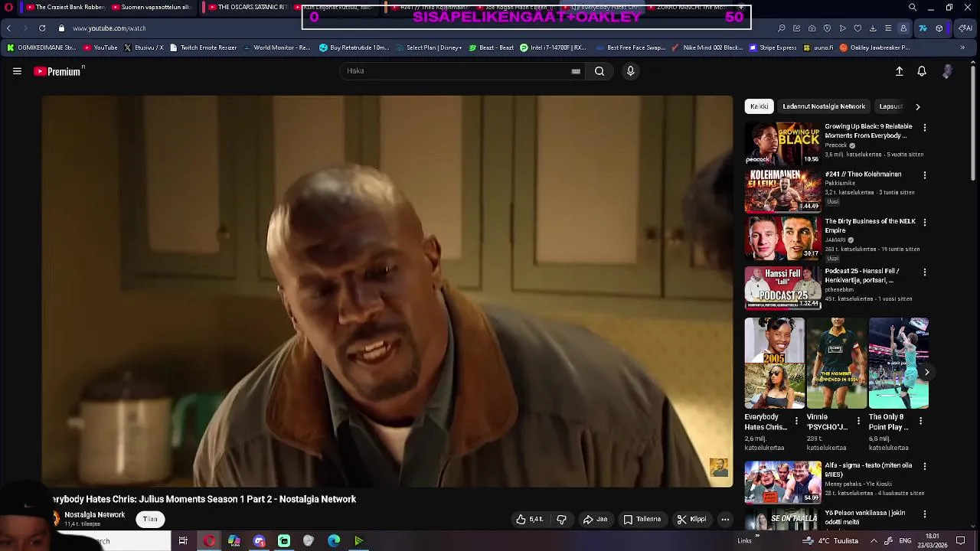Open the NELK Empire video thumbnail
Screen dimensions: 980x551
click(x=782, y=238)
